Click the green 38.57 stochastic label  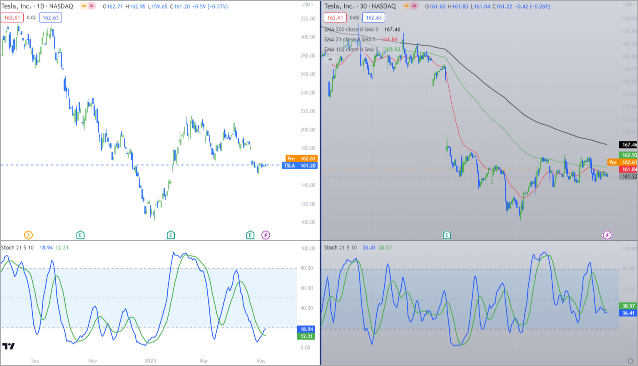coord(627,306)
